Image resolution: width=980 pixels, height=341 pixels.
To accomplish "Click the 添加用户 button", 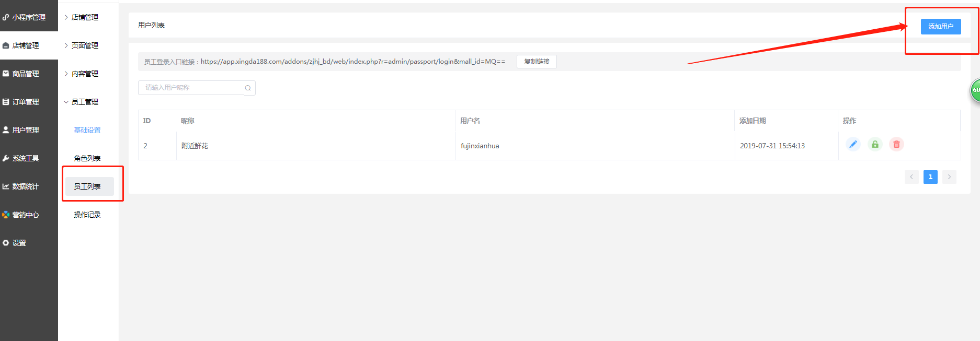I will [x=941, y=26].
